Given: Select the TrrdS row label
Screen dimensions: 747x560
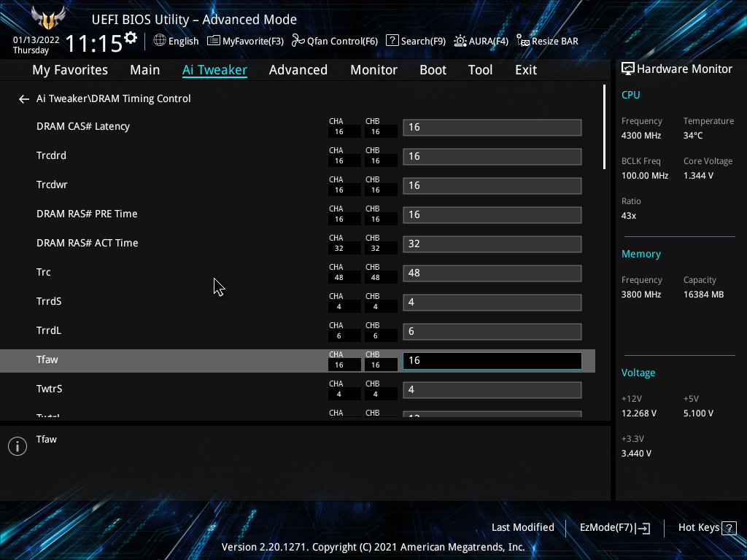Looking at the screenshot, I should 49,301.
